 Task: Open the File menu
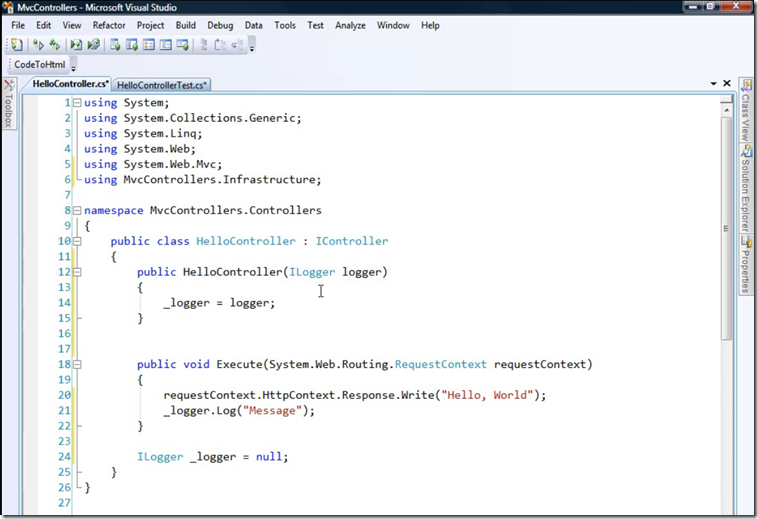coord(18,25)
